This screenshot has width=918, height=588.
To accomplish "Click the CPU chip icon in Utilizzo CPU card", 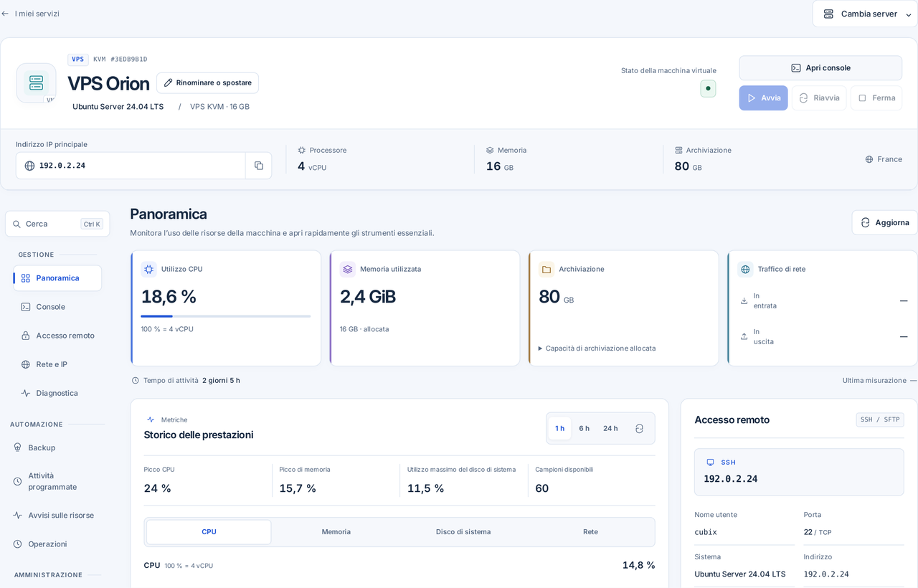I will click(x=148, y=270).
